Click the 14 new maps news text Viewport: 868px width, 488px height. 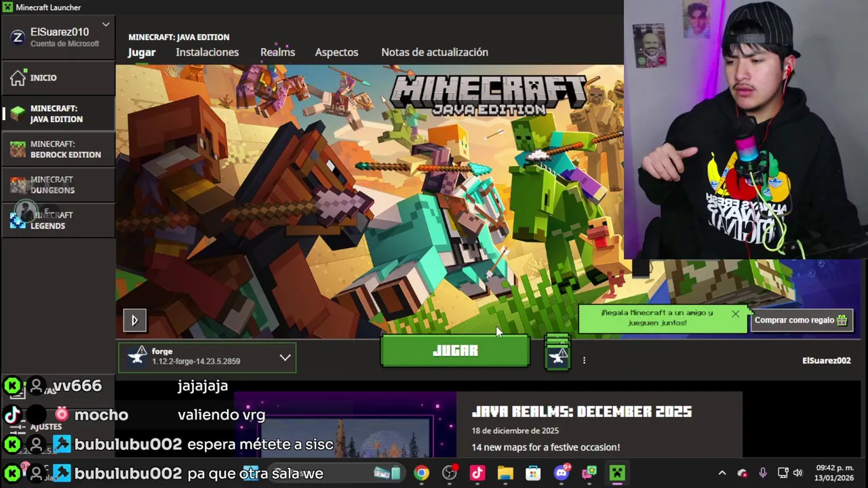[546, 447]
